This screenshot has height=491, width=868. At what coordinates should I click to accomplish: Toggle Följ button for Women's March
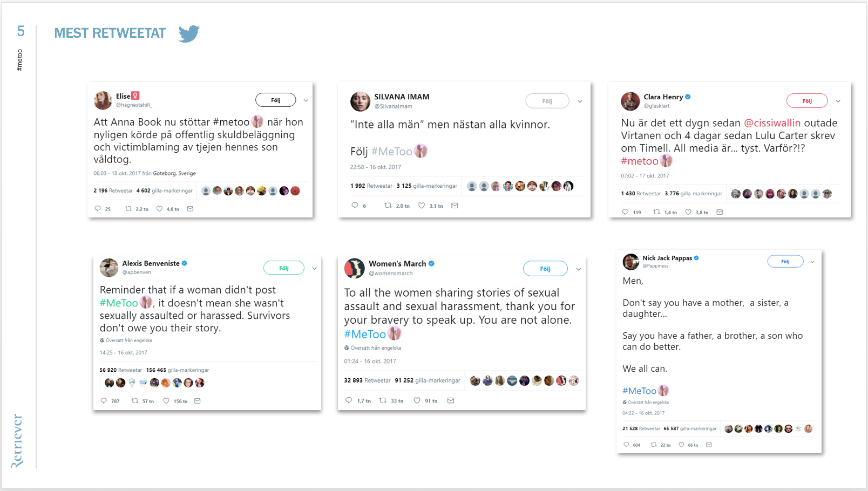pos(545,269)
